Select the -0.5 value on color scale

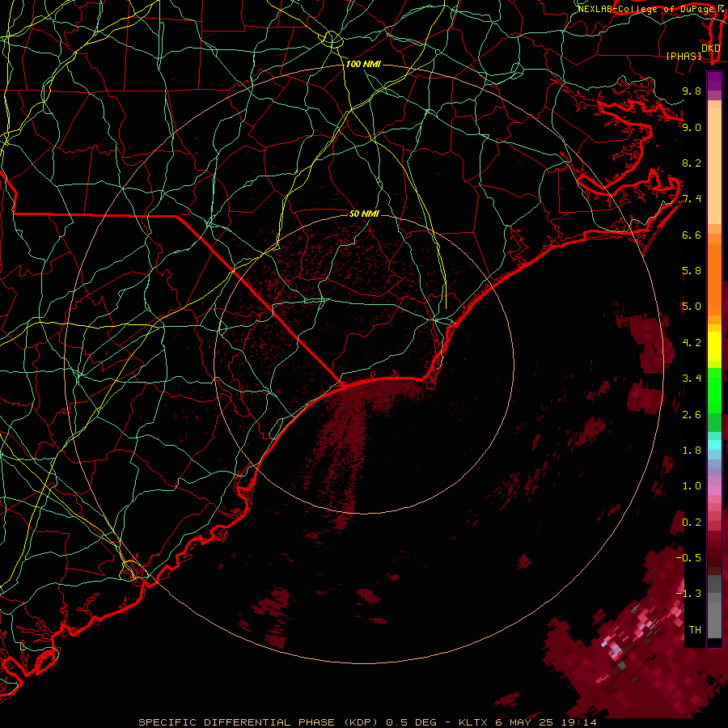[689, 558]
